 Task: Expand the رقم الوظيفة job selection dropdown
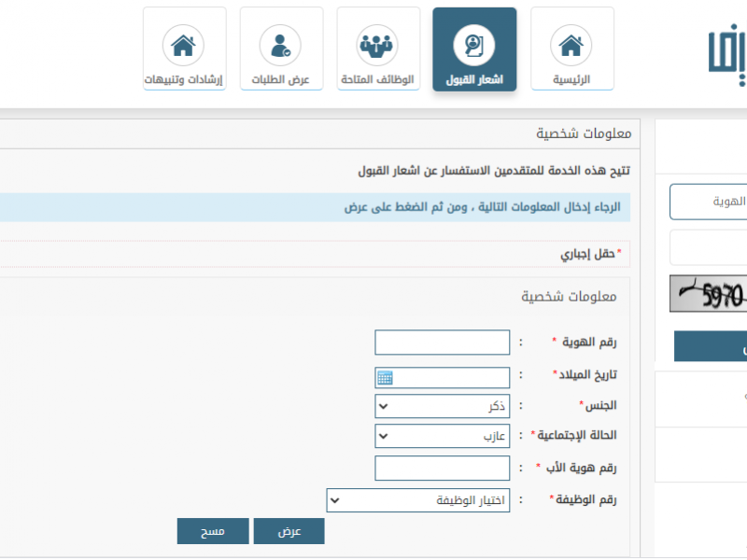tap(418, 501)
